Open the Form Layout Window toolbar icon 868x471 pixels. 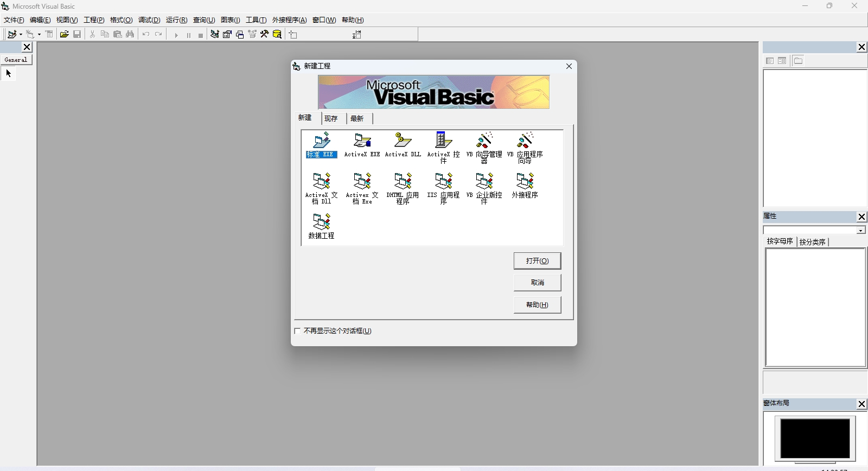tap(240, 34)
